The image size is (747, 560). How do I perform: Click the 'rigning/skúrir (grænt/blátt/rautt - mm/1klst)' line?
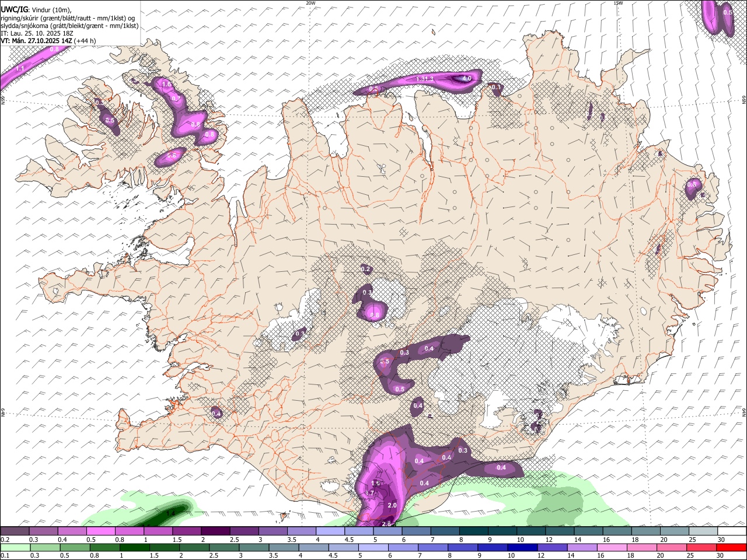(x=68, y=18)
